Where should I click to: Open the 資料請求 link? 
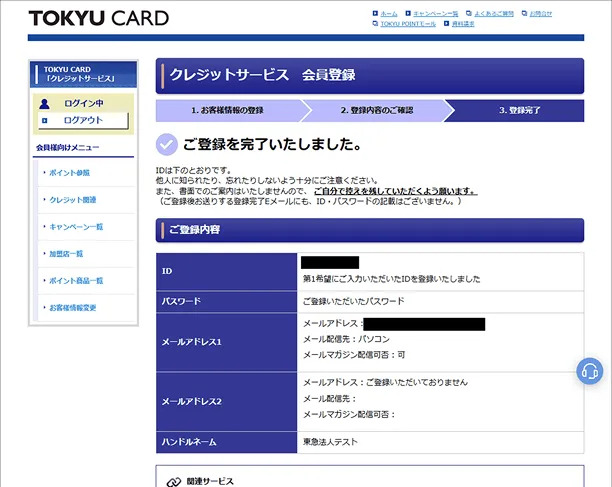tap(463, 24)
